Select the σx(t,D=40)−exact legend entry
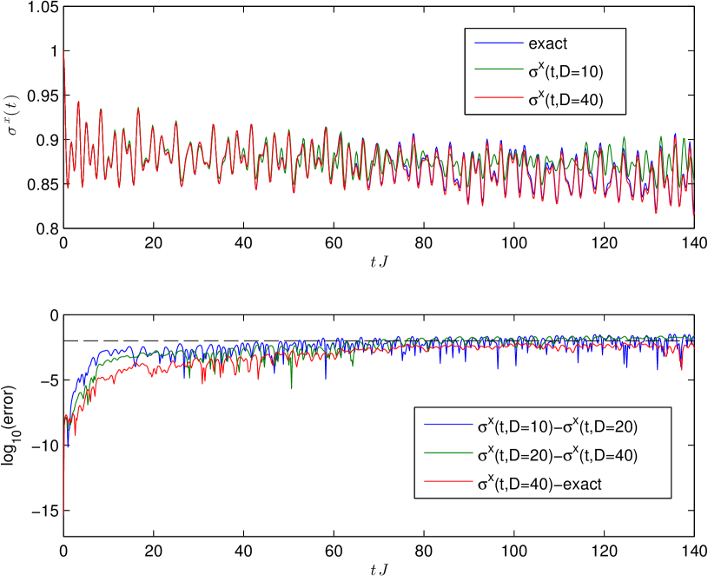This screenshot has width=721, height=588. click(539, 483)
